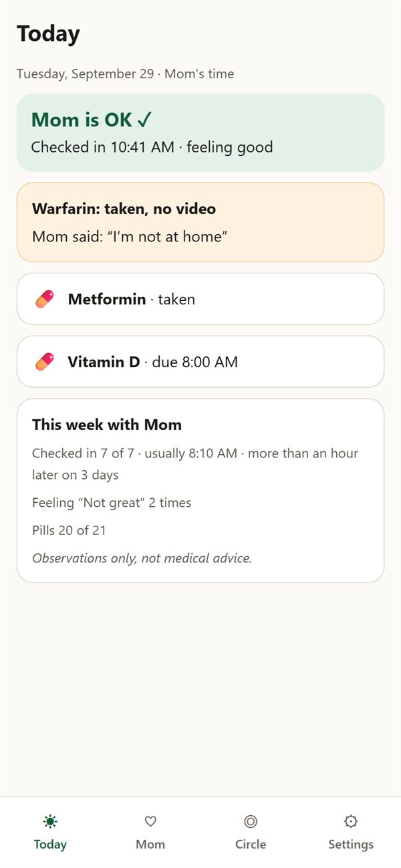This screenshot has height=868, width=401.
Task: Click the Checked in 7 of 7 line
Action: coord(195,464)
